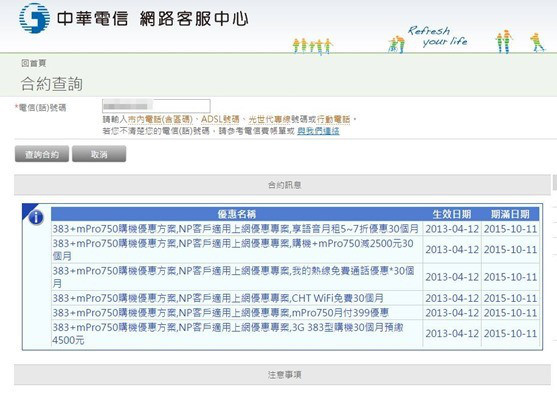Click the 合約查詢 page title

point(52,84)
